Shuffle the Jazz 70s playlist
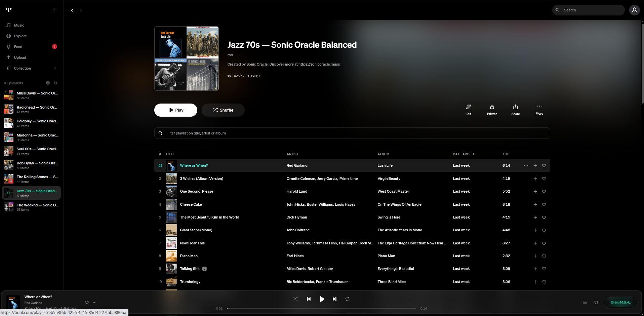 pos(223,110)
